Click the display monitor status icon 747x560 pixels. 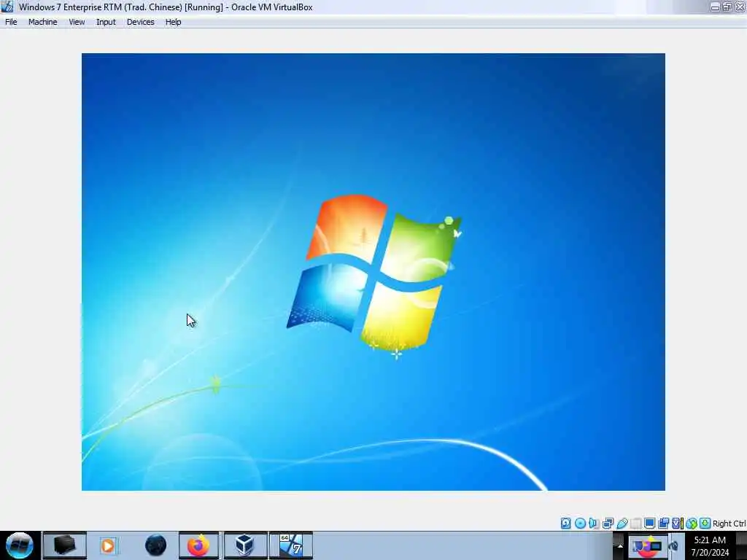point(649,524)
